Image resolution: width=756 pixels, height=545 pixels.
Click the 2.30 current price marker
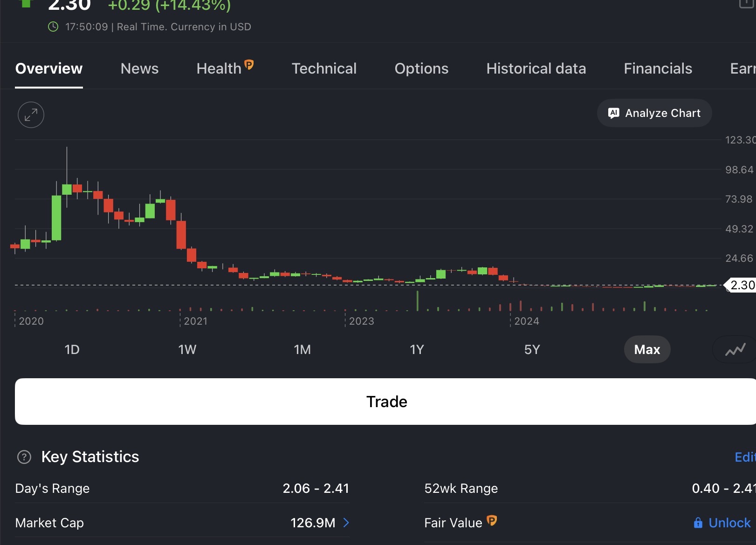[x=741, y=285]
